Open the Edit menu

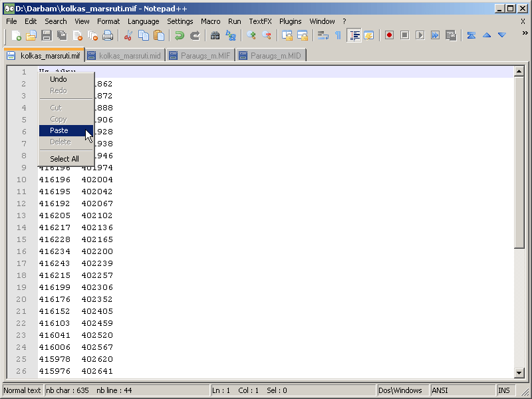31,21
